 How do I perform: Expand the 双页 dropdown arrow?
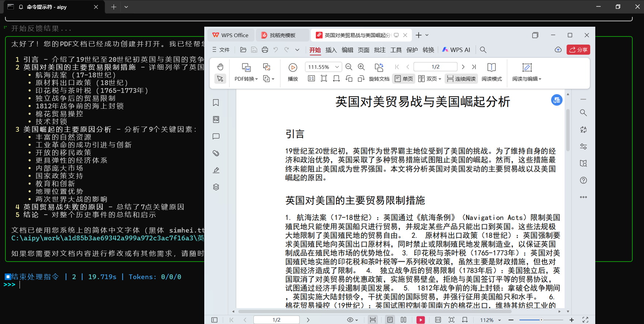(440, 79)
